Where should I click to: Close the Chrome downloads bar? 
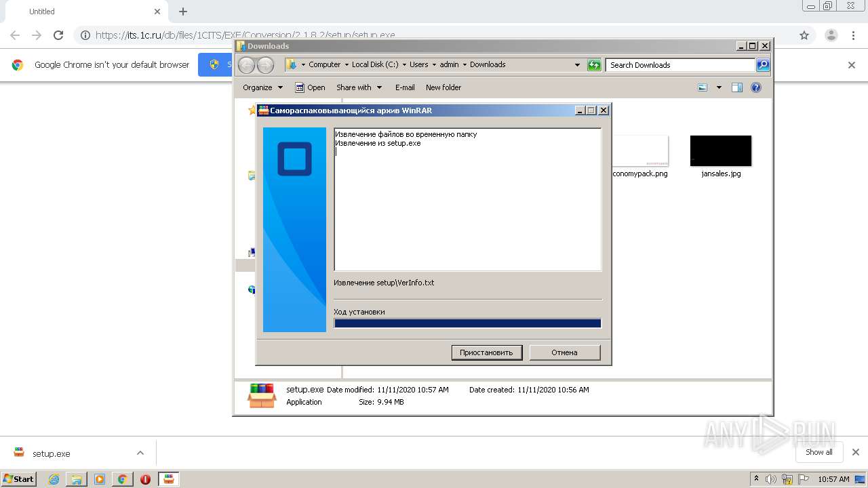click(855, 452)
